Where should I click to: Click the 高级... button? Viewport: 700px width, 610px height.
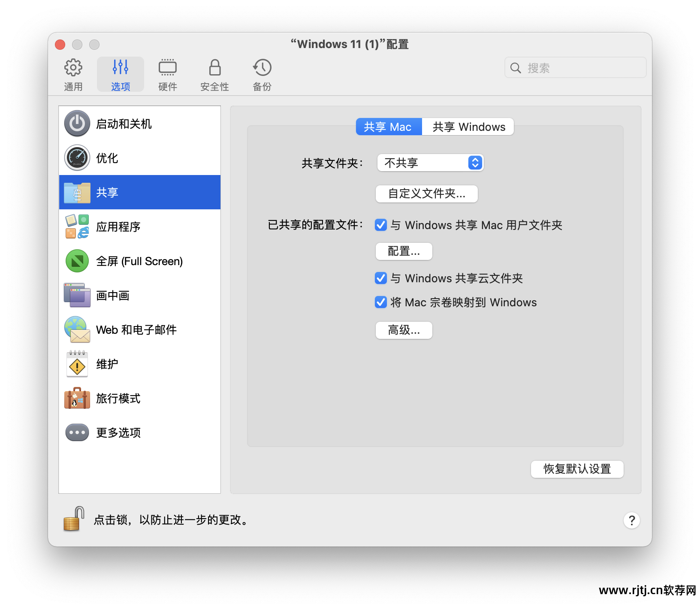pyautogui.click(x=404, y=330)
